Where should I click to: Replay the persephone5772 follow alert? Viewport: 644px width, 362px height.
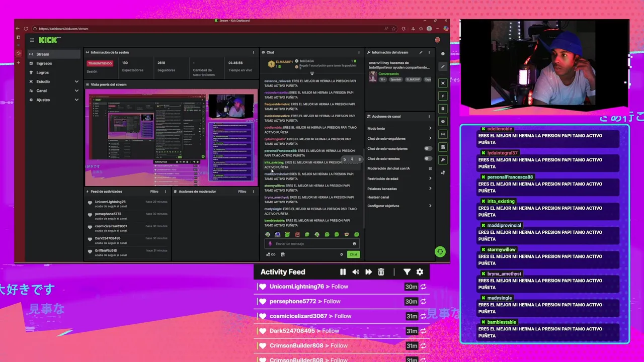pyautogui.click(x=424, y=301)
